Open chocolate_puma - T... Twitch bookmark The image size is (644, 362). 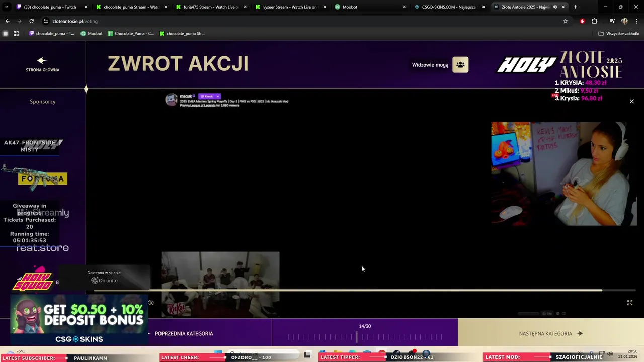pyautogui.click(x=52, y=33)
